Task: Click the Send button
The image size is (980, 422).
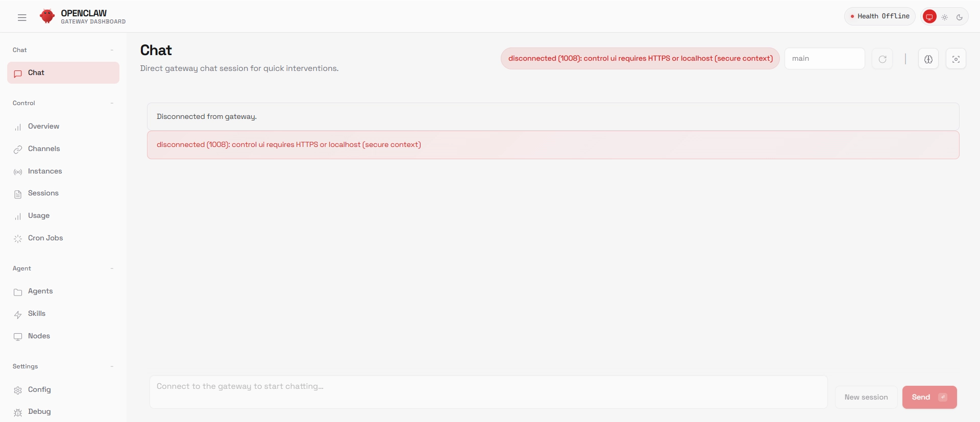Action: pos(929,397)
